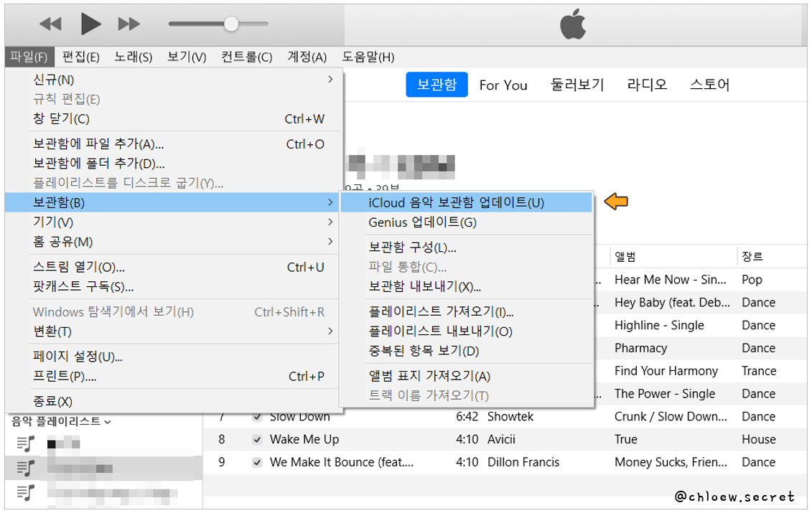
Task: Expand the 신규(N) submenu
Action: (174, 80)
